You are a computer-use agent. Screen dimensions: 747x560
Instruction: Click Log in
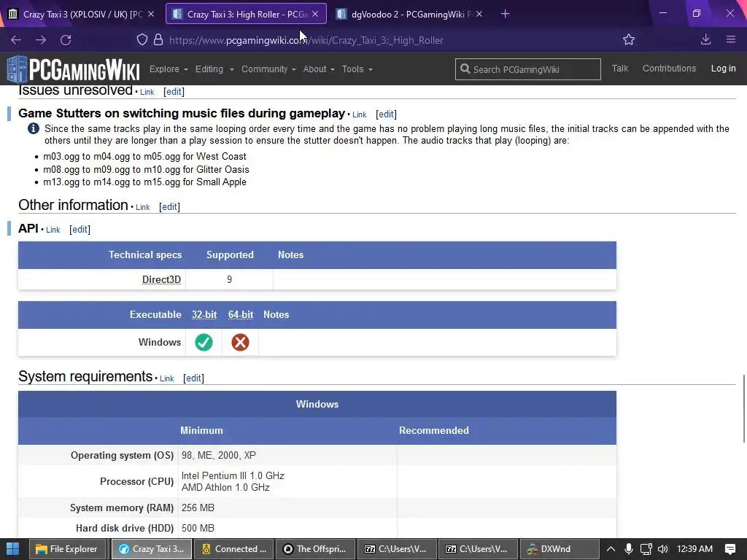tap(723, 69)
